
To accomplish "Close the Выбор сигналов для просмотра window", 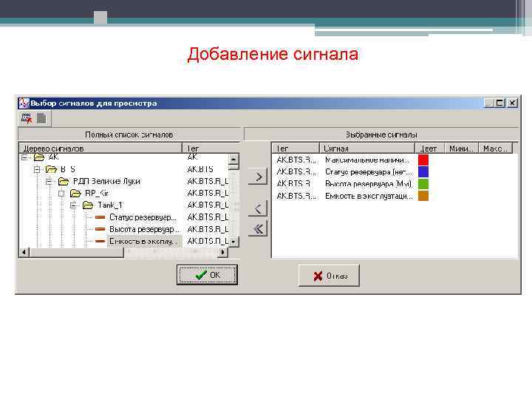I will (x=512, y=103).
